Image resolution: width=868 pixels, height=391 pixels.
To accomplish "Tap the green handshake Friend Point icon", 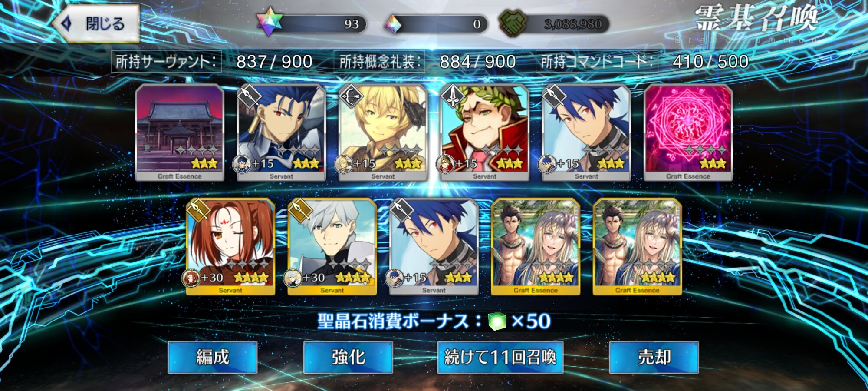I will (513, 23).
